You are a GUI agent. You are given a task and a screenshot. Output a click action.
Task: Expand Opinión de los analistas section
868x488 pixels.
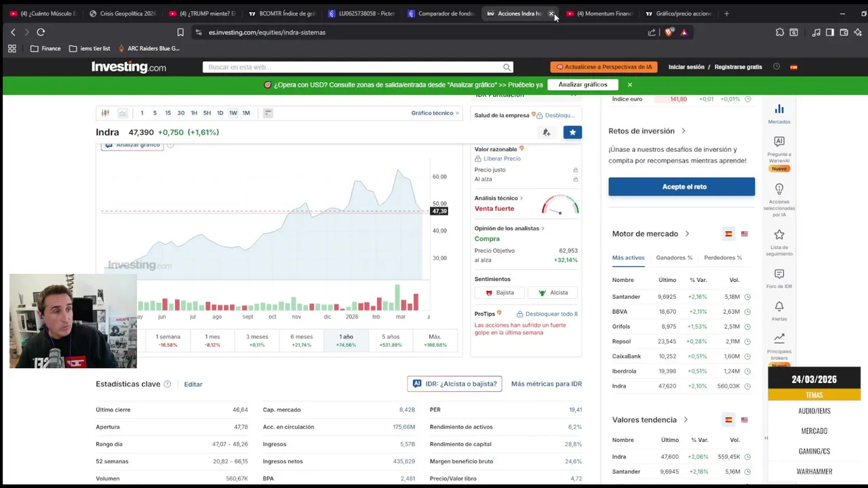(509, 228)
